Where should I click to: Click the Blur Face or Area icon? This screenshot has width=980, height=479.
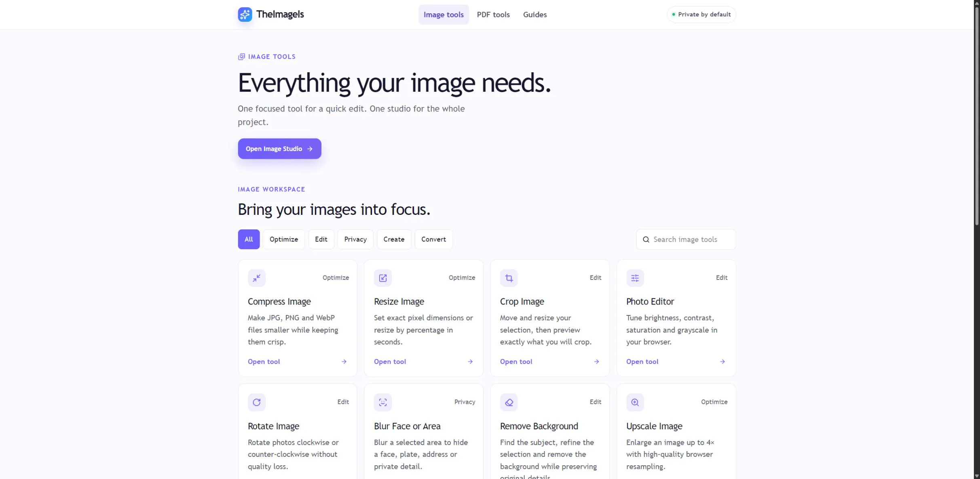pos(382,402)
